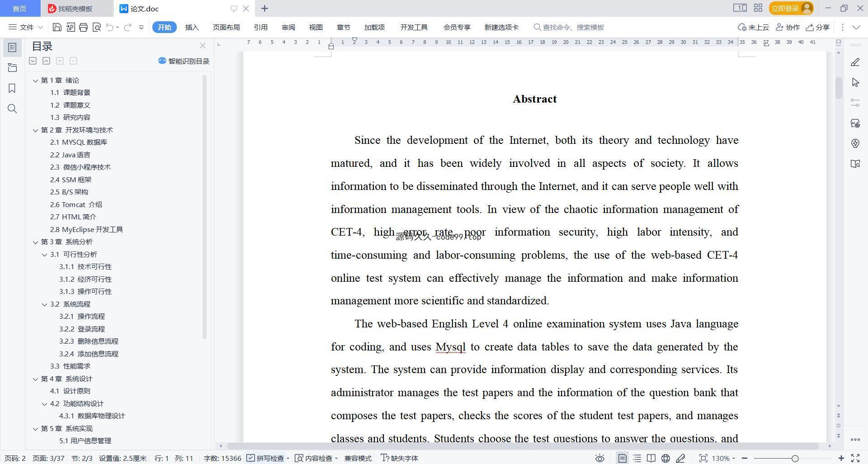The height and width of the screenshot is (464, 868).
Task: Open the 插入 ribbon tab
Action: click(192, 27)
